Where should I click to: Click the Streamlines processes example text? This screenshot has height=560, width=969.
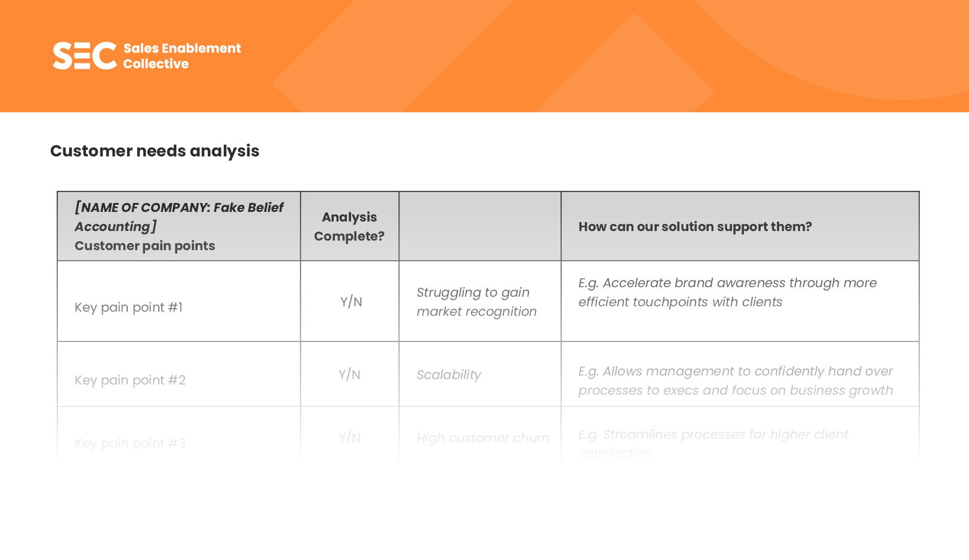click(713, 435)
